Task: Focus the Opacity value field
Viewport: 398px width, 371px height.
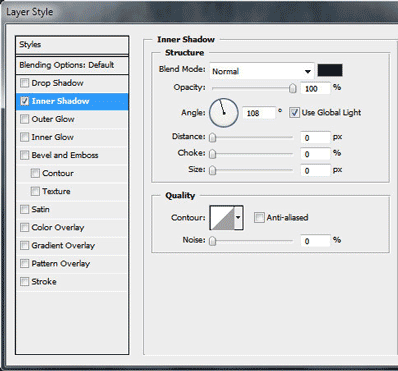Action: [x=315, y=88]
